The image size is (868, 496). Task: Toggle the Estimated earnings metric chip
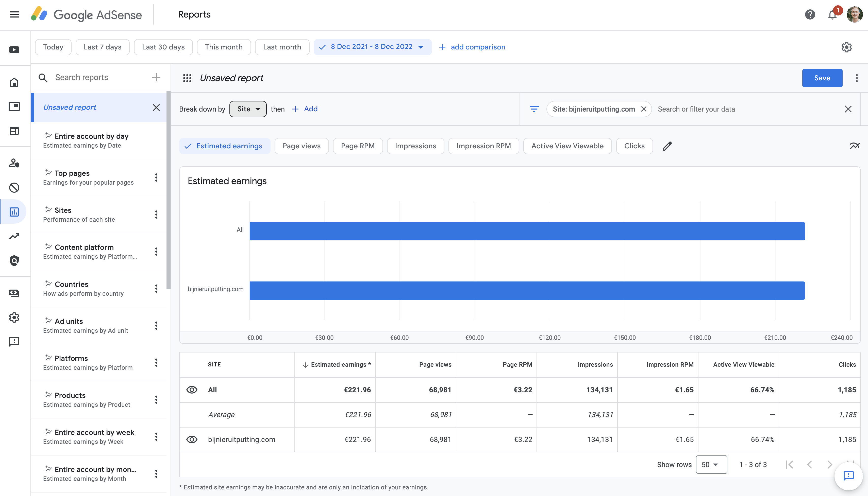225,146
